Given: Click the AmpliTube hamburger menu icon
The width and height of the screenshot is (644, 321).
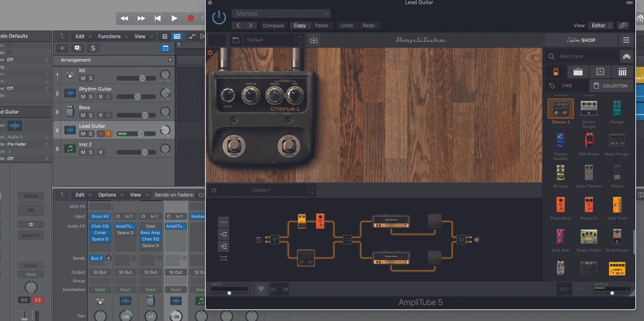Looking at the screenshot, I should [x=626, y=40].
